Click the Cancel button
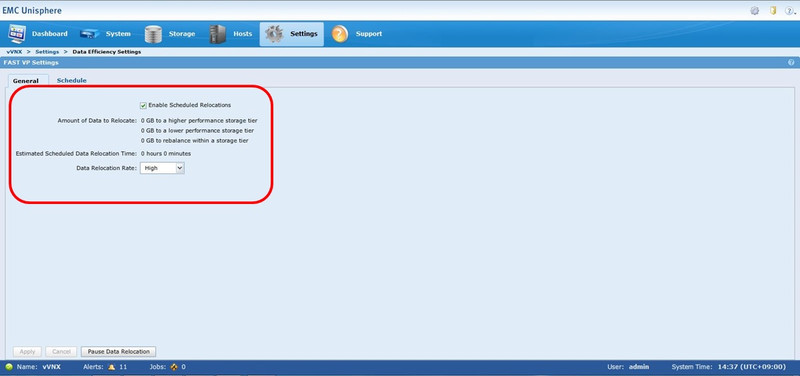This screenshot has width=800, height=376. point(61,352)
